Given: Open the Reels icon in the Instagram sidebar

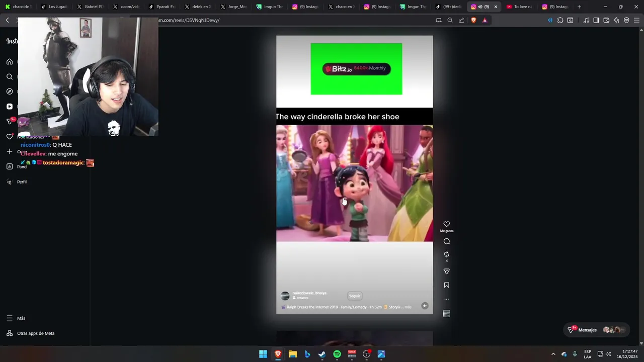Looking at the screenshot, I should click(10, 107).
